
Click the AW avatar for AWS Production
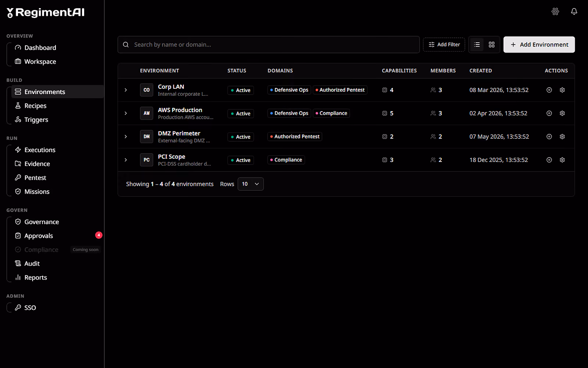click(x=147, y=113)
